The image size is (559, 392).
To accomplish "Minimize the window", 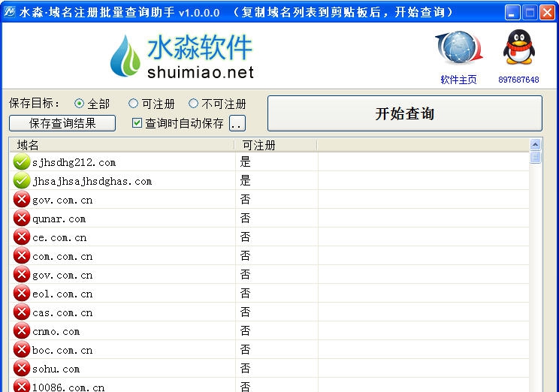I will (x=512, y=13).
